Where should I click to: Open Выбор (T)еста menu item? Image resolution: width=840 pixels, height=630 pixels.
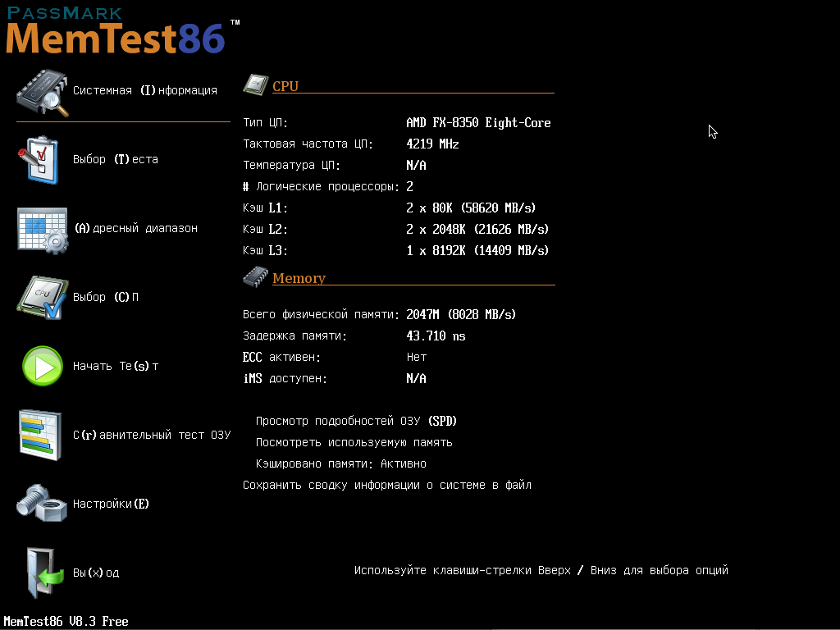click(x=116, y=160)
